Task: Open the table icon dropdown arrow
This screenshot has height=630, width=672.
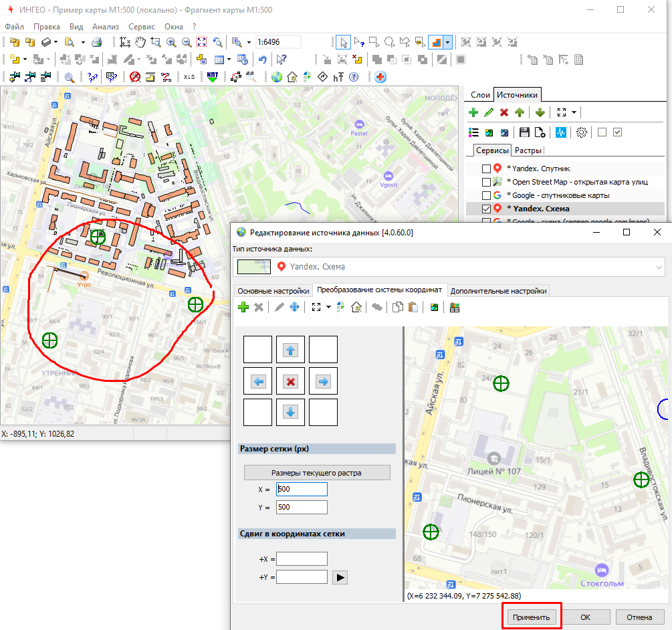Action: pos(229,60)
